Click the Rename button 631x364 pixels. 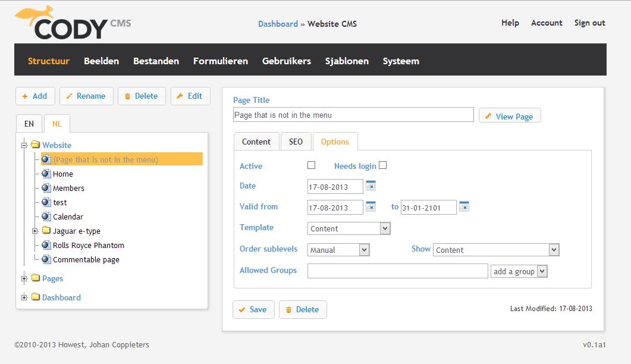(x=86, y=96)
